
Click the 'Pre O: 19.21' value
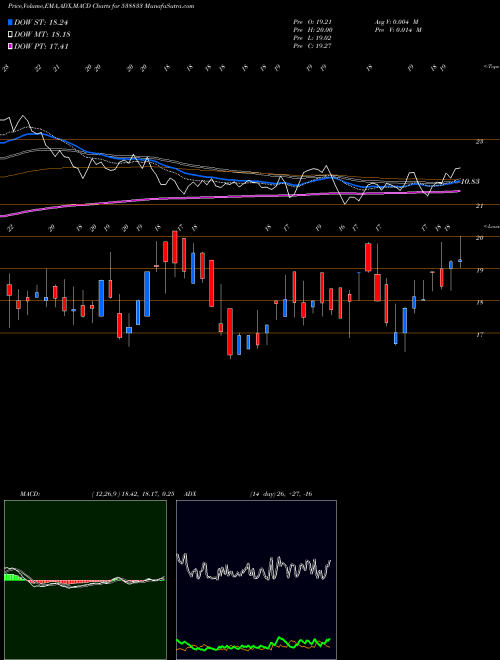313,22
